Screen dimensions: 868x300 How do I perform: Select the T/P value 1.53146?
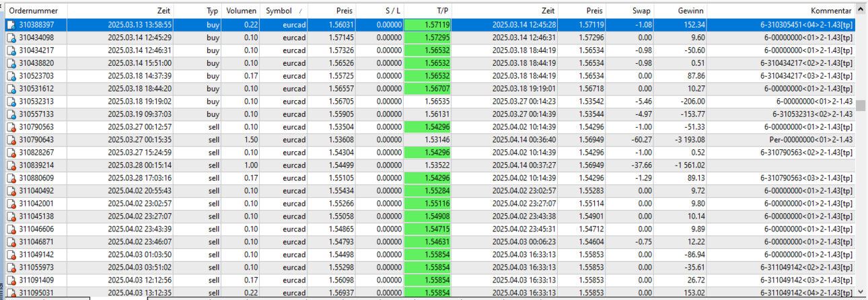437,139
